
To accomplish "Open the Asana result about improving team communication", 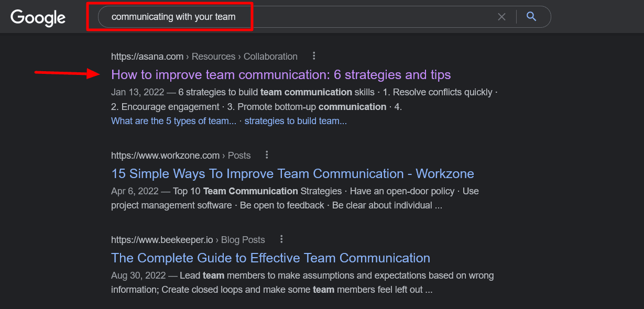I will 280,74.
